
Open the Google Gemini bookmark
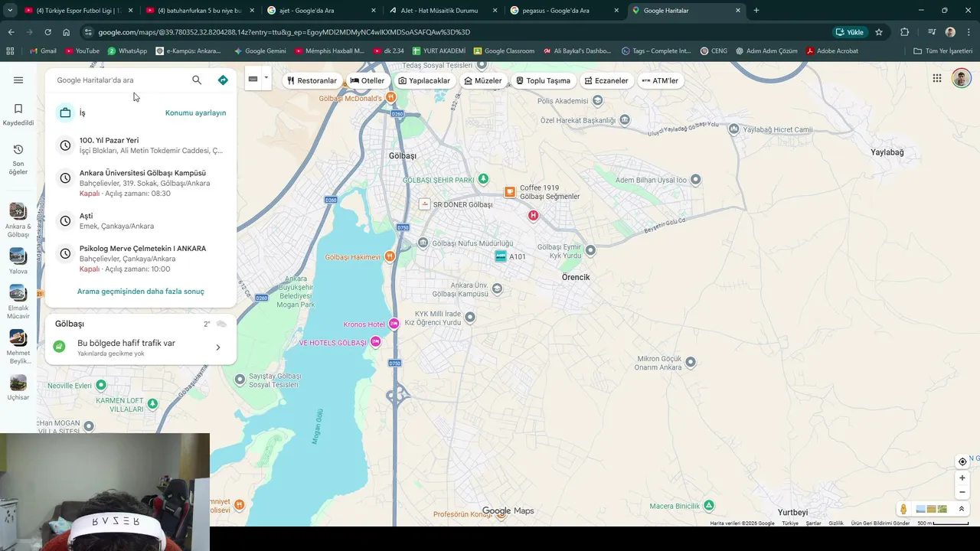pos(260,51)
